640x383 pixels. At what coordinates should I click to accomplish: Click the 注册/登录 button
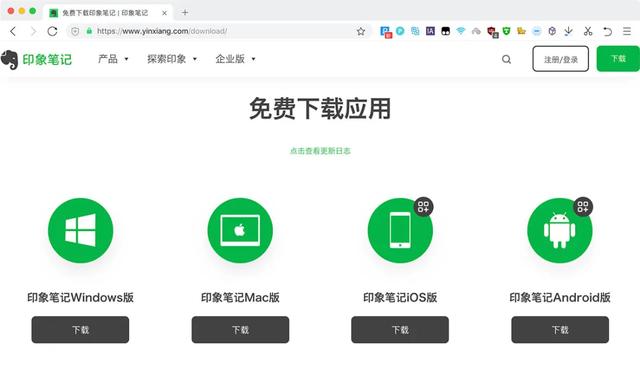[x=560, y=59]
